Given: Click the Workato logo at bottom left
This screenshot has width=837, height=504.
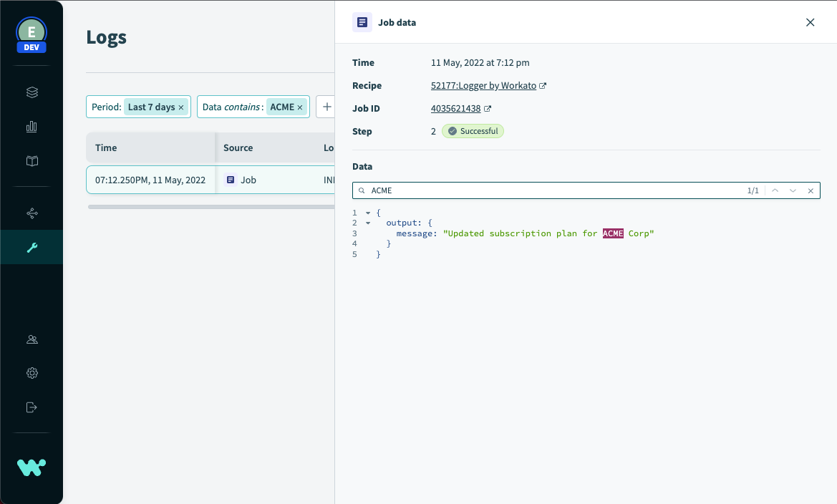Looking at the screenshot, I should 32,467.
